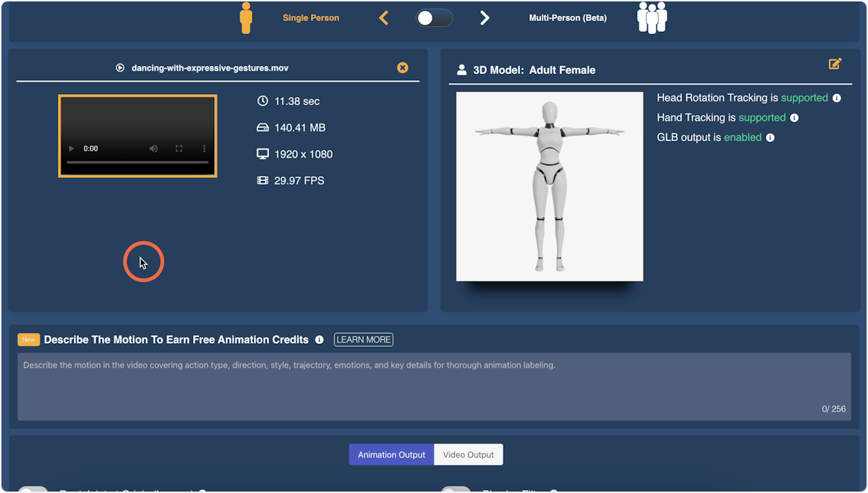Click the dancing-with-expressive-gestures.mov filename
The height and width of the screenshot is (493, 868).
coord(210,68)
